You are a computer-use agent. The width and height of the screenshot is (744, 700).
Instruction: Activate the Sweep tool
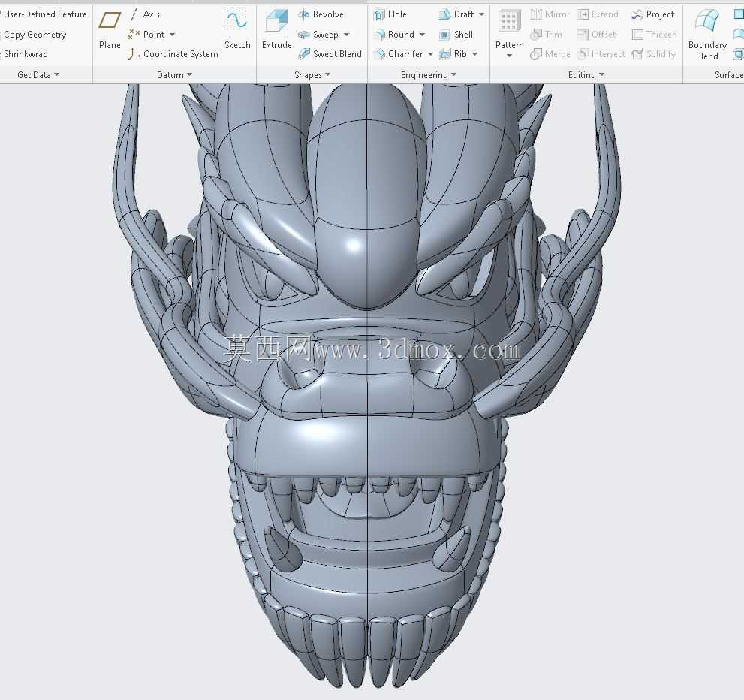[318, 34]
